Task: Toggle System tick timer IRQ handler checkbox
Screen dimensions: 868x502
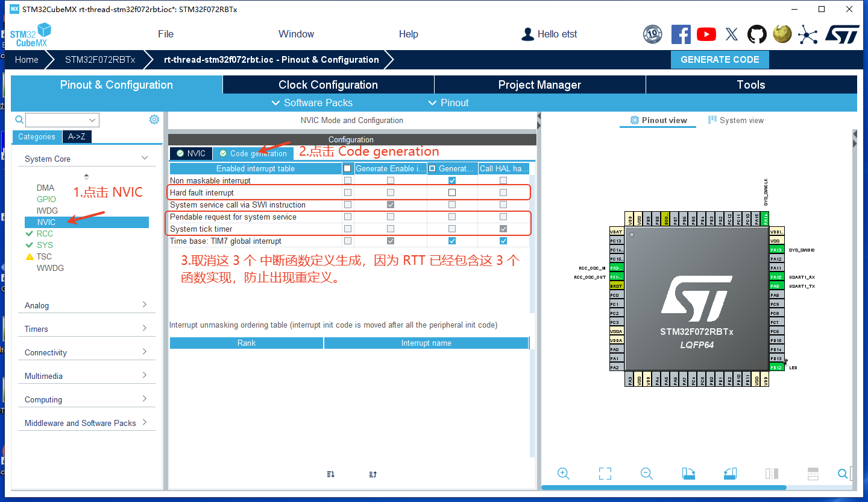Action: coord(452,229)
